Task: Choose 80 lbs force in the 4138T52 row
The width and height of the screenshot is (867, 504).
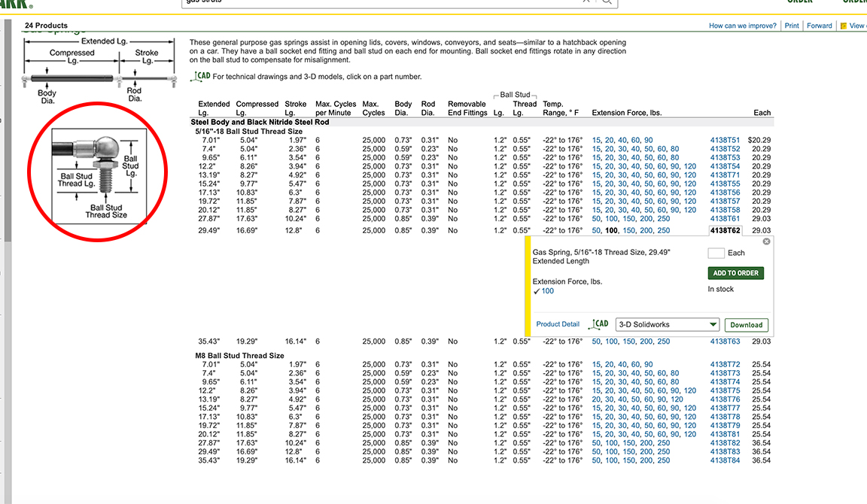Action: click(x=674, y=149)
